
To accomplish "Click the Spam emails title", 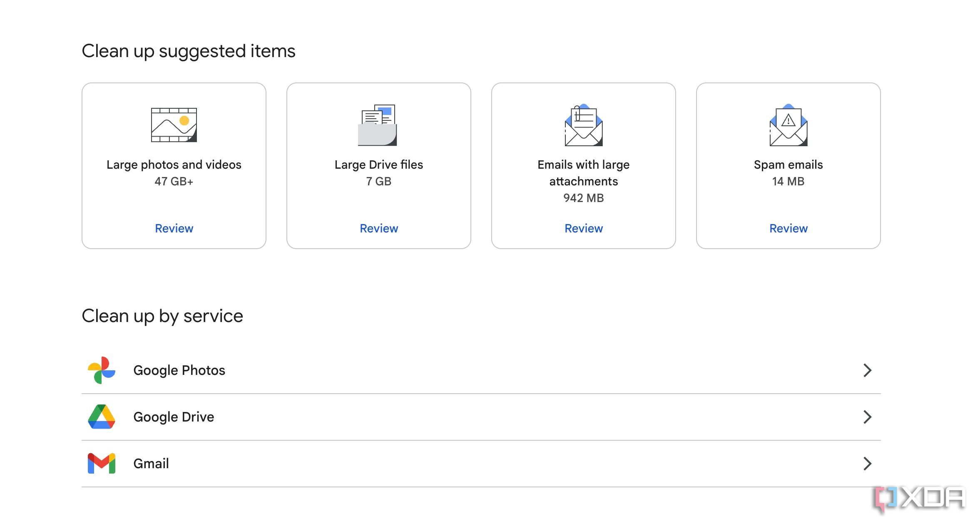I will coord(788,165).
